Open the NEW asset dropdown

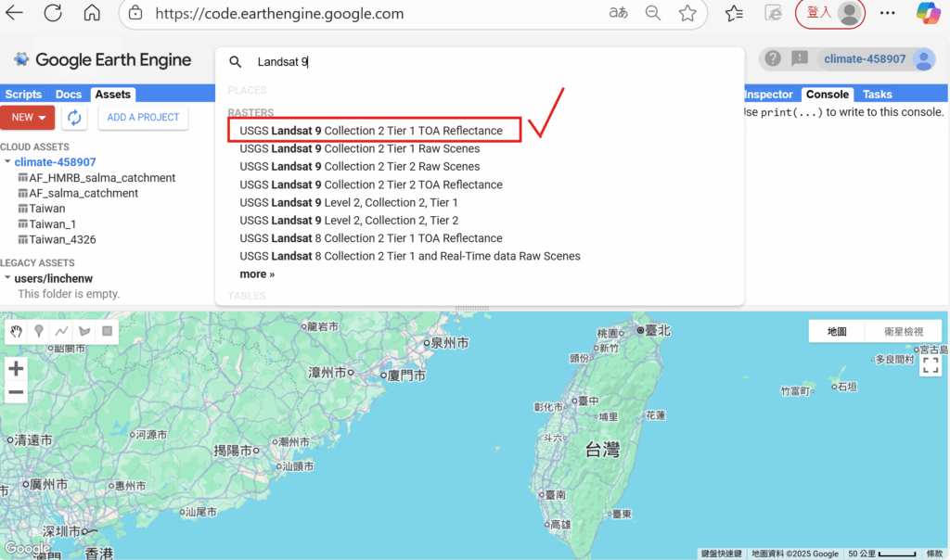(27, 118)
